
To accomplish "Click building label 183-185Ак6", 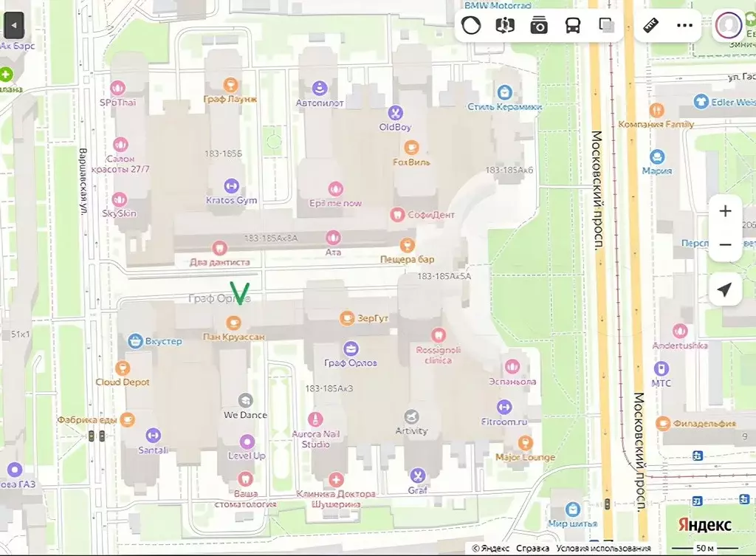I will pos(509,170).
